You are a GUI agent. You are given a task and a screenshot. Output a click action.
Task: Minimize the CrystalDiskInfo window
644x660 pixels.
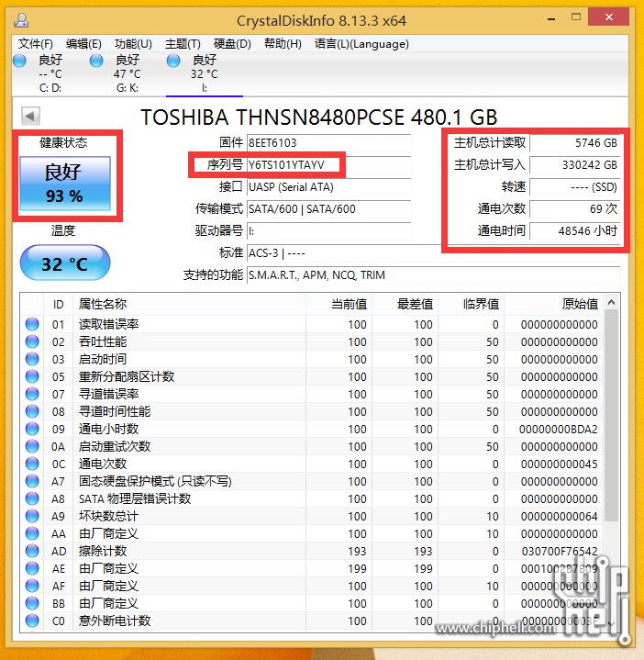(x=551, y=18)
